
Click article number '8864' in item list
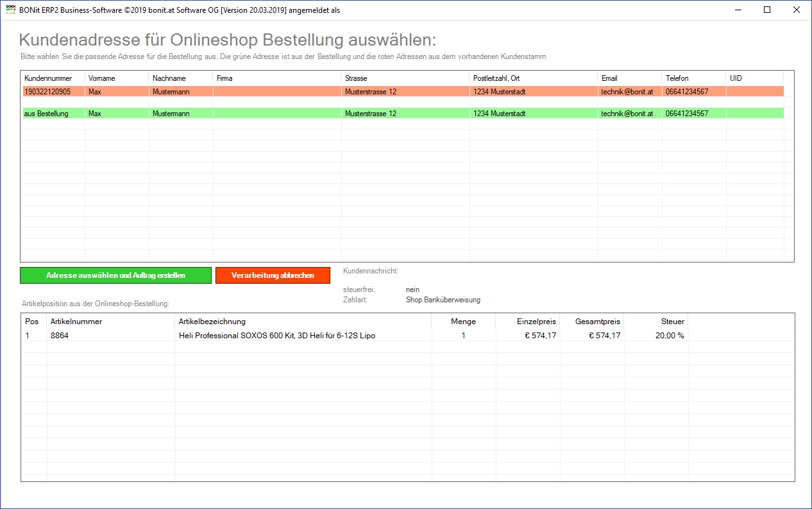(60, 336)
